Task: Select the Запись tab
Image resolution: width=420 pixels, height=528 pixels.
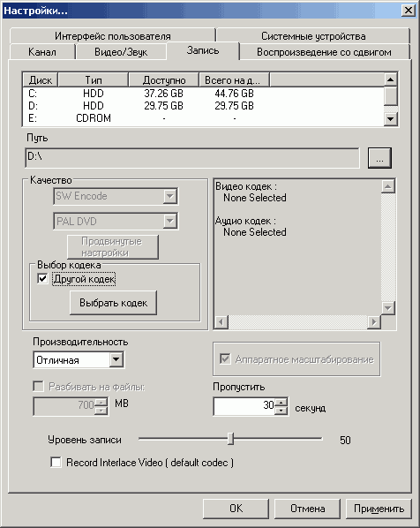Action: point(203,50)
